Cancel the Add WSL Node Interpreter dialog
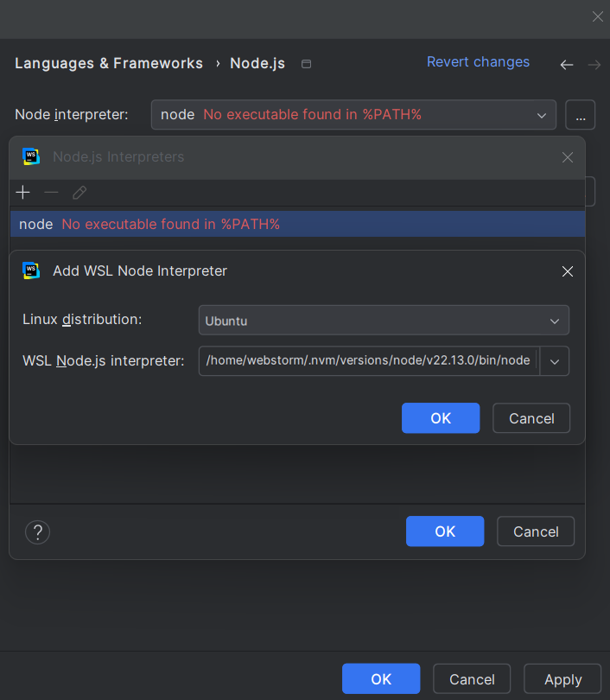The image size is (610, 700). coord(531,418)
